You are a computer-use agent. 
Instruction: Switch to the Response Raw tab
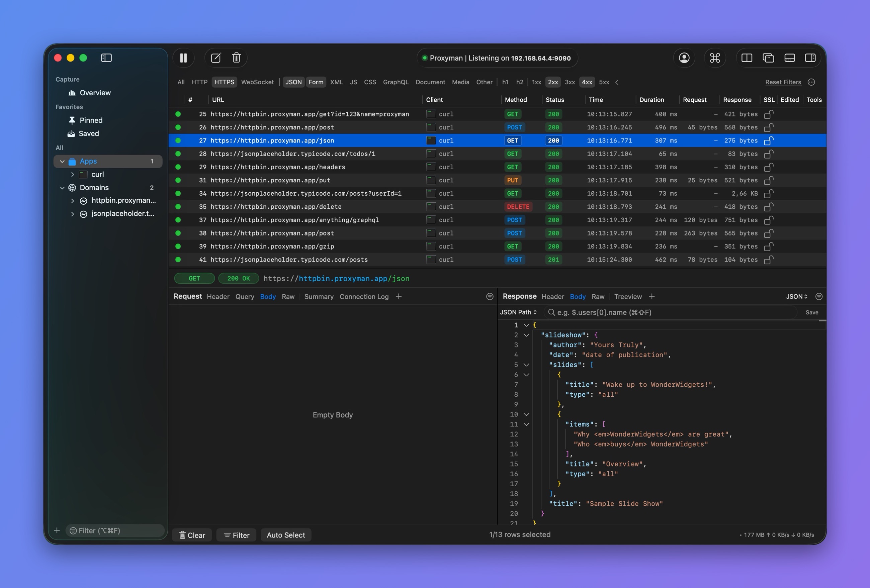point(598,296)
